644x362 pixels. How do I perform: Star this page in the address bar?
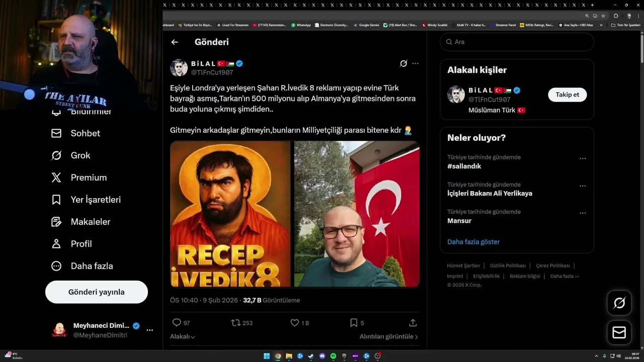603,16
